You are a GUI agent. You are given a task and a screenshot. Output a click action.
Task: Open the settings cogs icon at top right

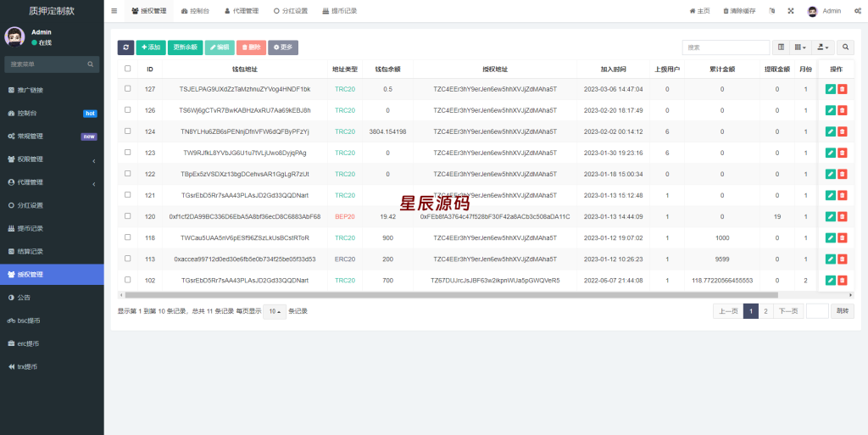[x=858, y=10]
